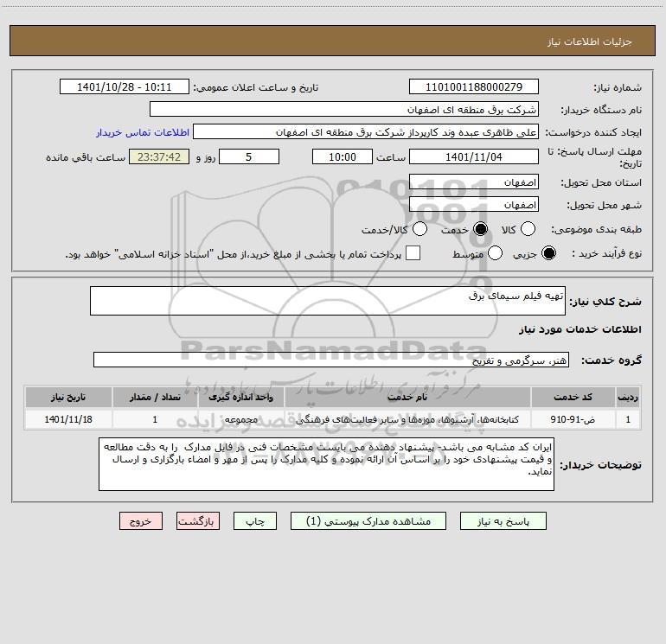Click the تاریخ نیاز column header

coord(68,397)
